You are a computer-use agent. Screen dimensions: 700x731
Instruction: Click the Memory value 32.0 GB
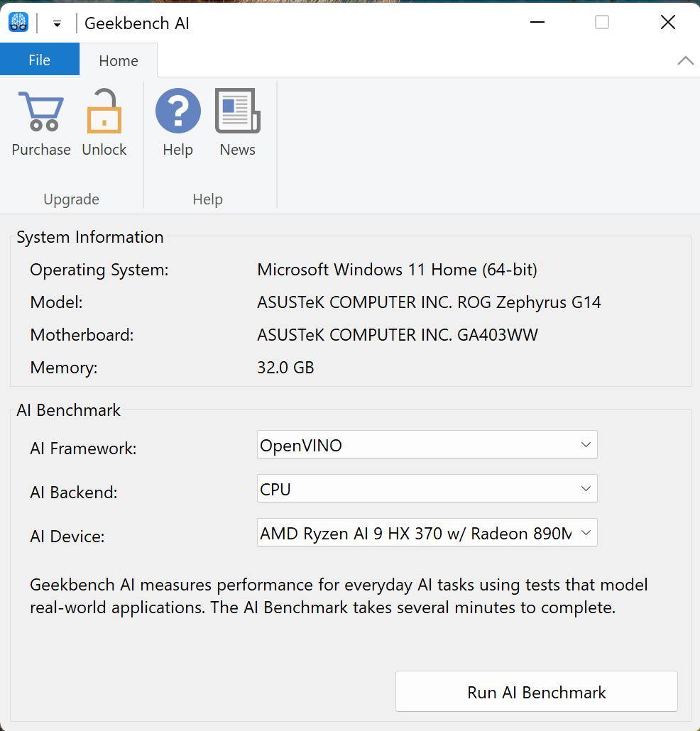pos(285,368)
